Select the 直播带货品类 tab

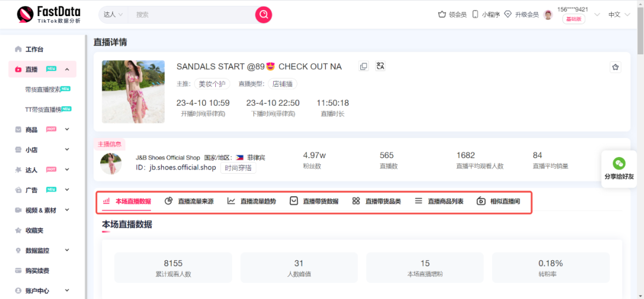click(x=377, y=202)
